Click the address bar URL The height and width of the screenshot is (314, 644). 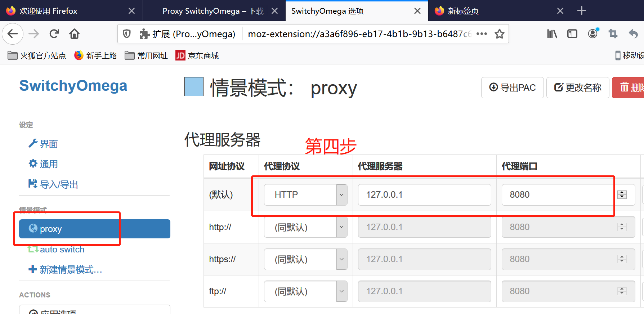point(359,34)
